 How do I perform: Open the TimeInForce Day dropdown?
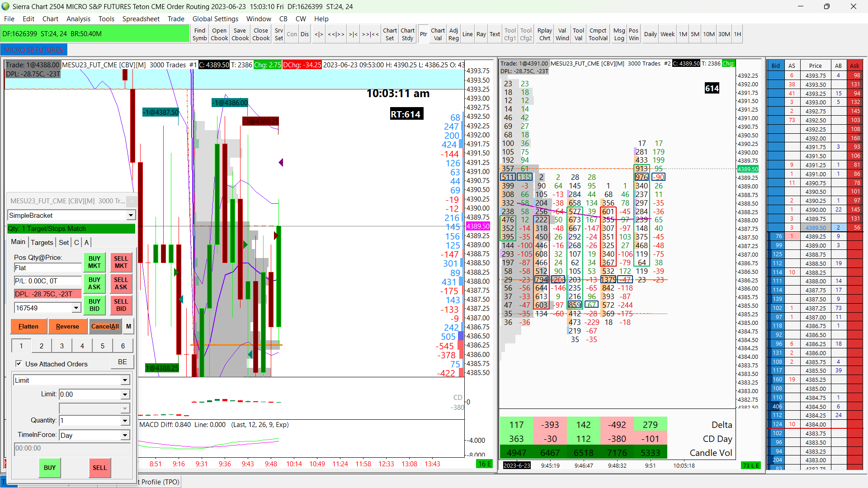[125, 436]
